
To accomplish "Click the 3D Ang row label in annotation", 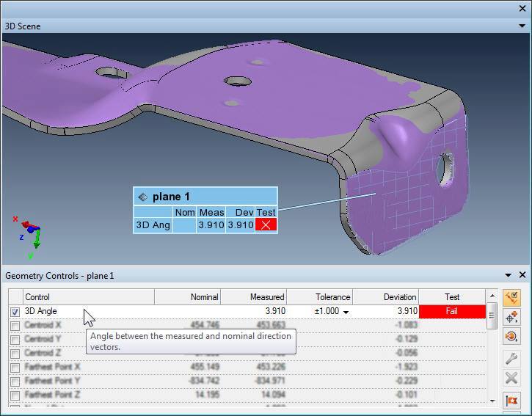I will [153, 225].
